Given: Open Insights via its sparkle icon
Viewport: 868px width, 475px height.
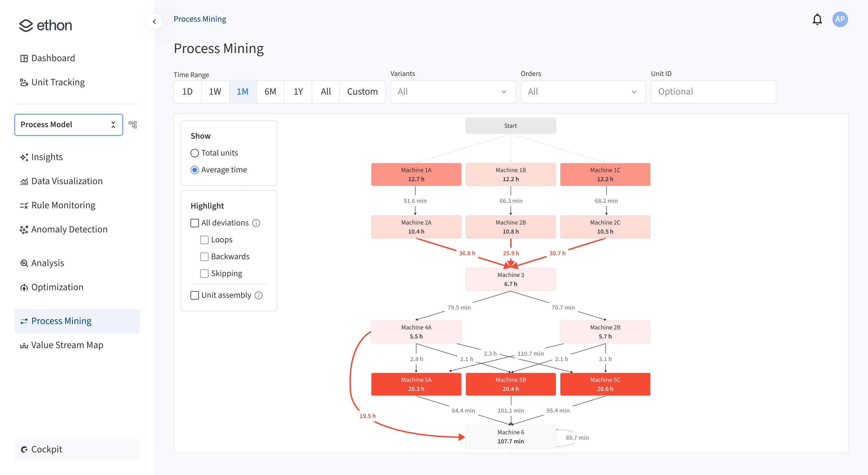Looking at the screenshot, I should coord(24,157).
